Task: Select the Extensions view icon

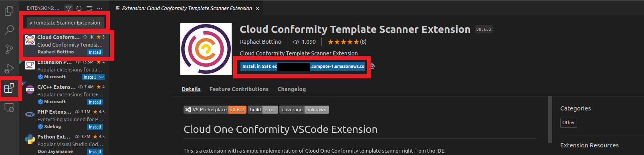Action: (9, 88)
